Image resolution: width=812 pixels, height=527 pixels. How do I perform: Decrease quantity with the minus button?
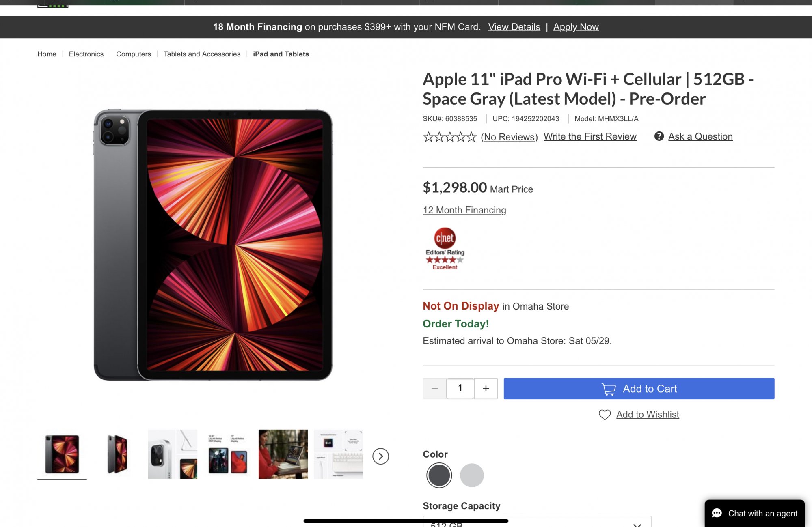pos(434,389)
